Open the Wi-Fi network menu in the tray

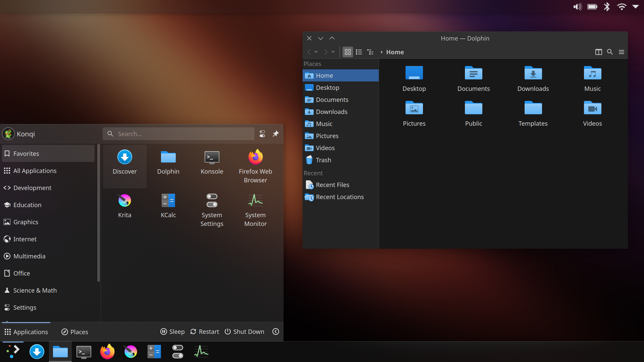tap(622, 7)
